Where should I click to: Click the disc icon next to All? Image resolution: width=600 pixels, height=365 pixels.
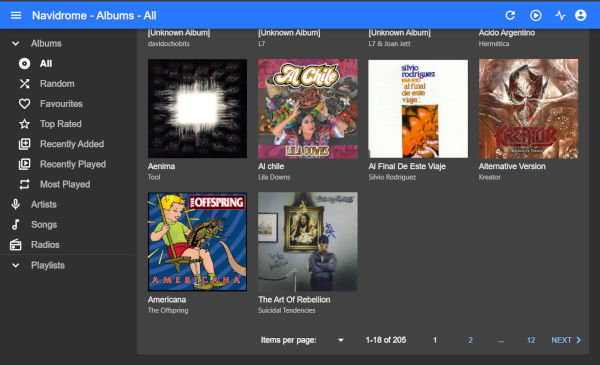[x=24, y=64]
